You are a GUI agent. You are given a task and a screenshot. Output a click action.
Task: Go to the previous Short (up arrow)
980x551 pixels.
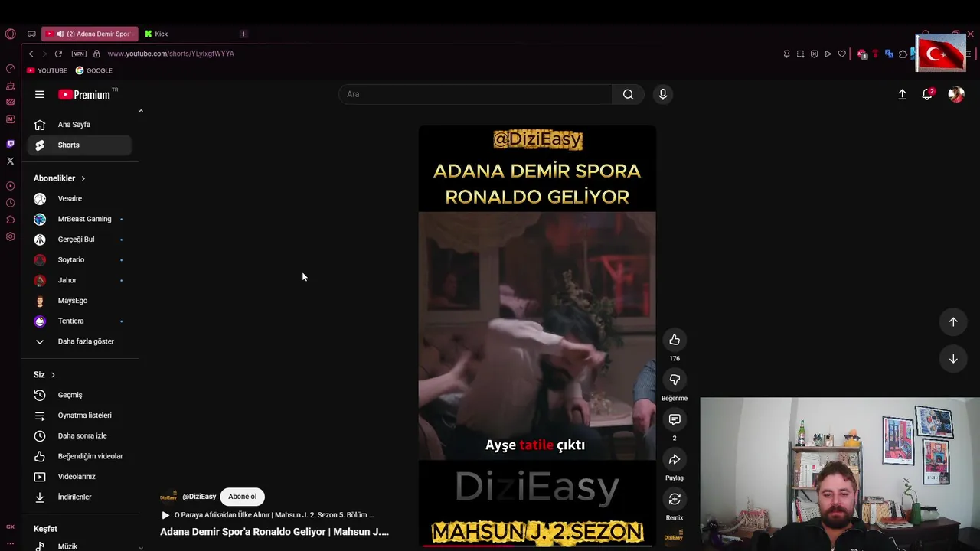pyautogui.click(x=953, y=321)
